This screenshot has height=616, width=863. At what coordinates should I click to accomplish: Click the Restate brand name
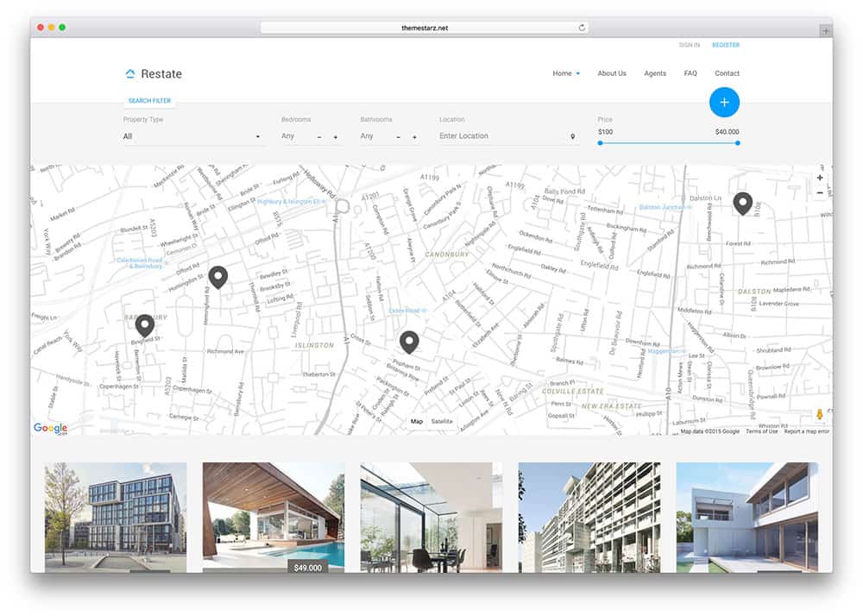[161, 73]
